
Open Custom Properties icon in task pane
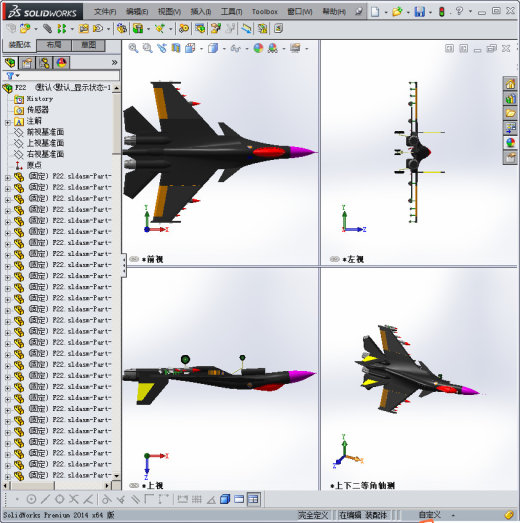(x=510, y=157)
